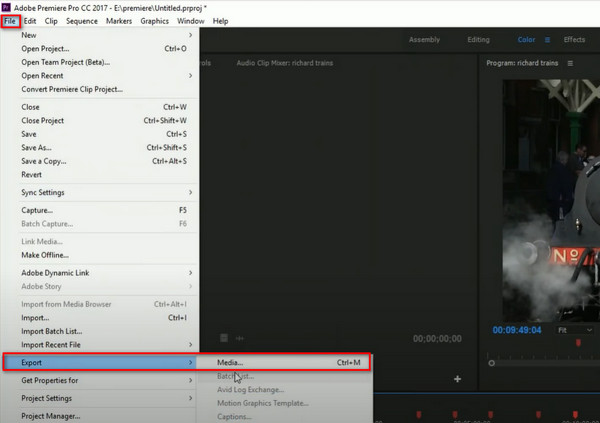Open the Markers menu
This screenshot has width=600, height=423.
119,21
